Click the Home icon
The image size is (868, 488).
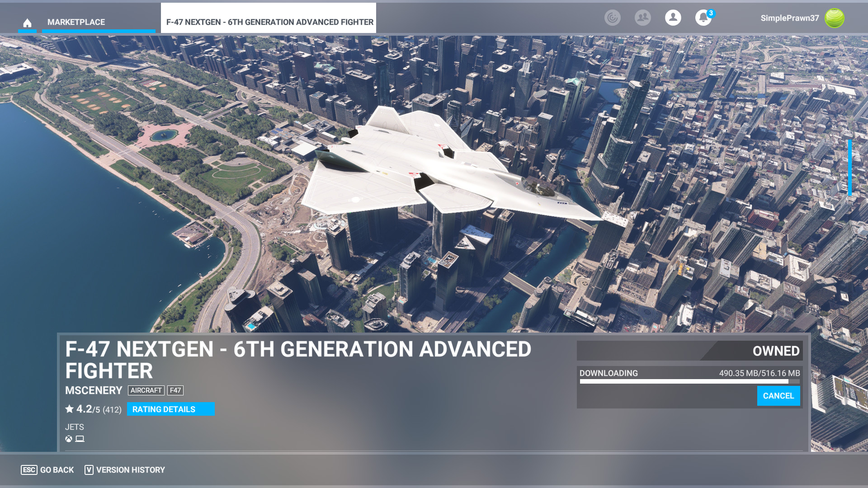[x=27, y=23]
